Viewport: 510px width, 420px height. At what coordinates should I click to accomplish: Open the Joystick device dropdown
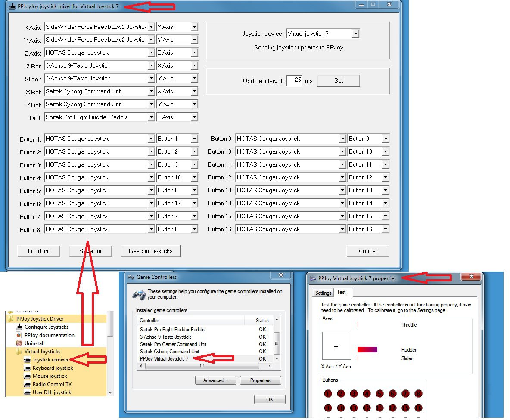[355, 34]
